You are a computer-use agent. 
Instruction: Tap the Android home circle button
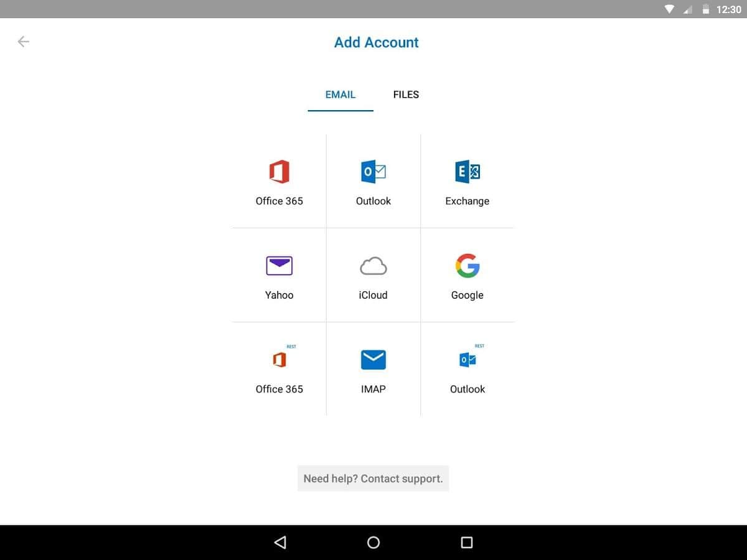tap(374, 543)
